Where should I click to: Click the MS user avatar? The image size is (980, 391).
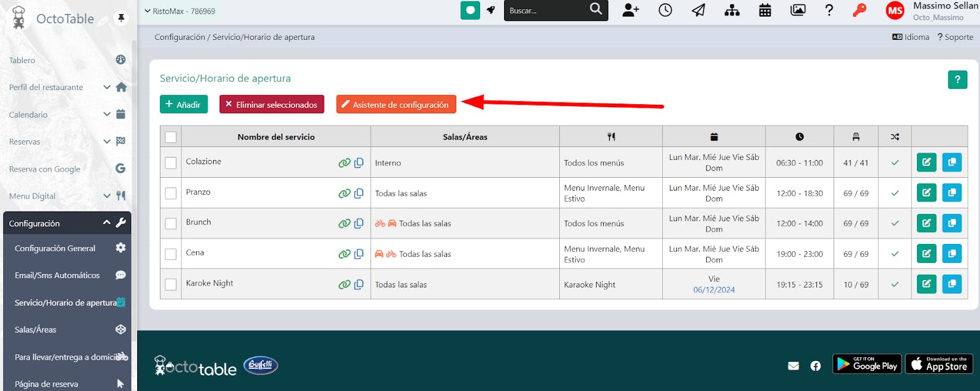pyautogui.click(x=895, y=10)
